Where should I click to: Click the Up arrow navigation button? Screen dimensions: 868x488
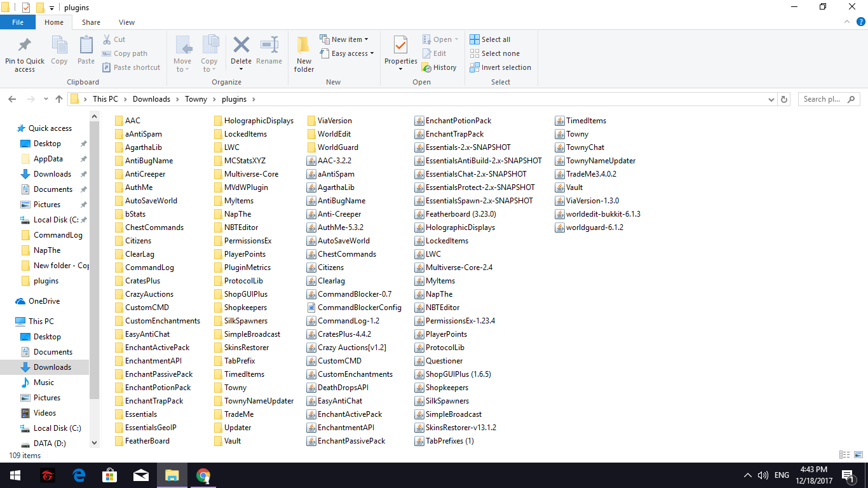(x=59, y=99)
